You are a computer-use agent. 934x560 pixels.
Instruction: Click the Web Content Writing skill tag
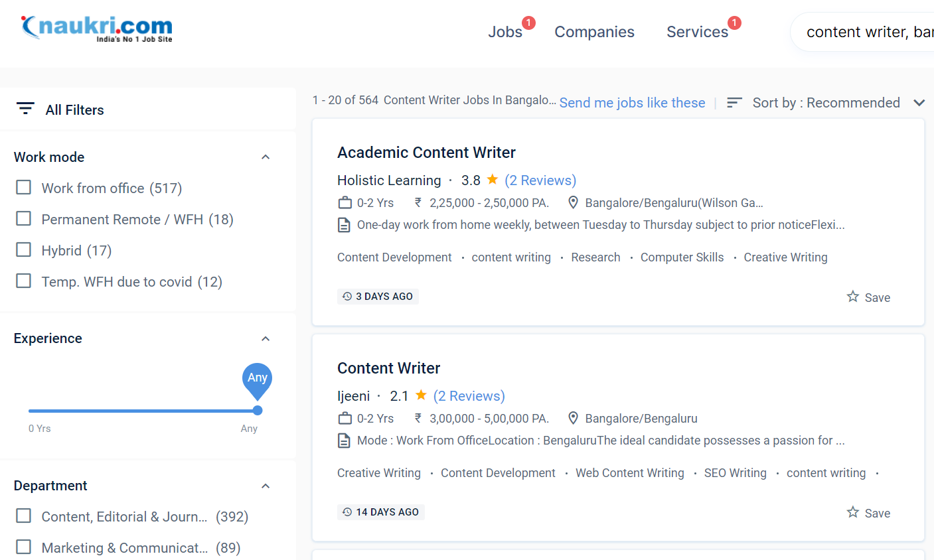coord(630,473)
